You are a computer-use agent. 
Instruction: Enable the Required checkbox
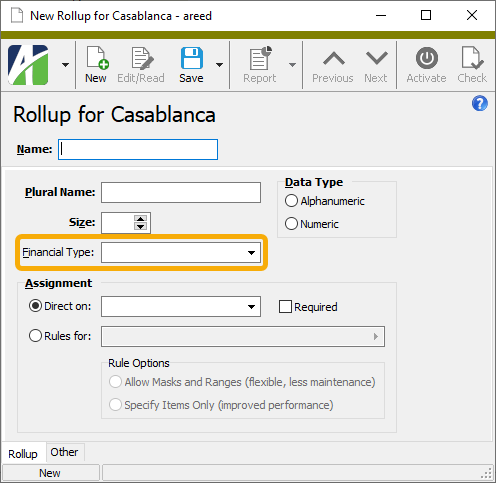(x=285, y=307)
